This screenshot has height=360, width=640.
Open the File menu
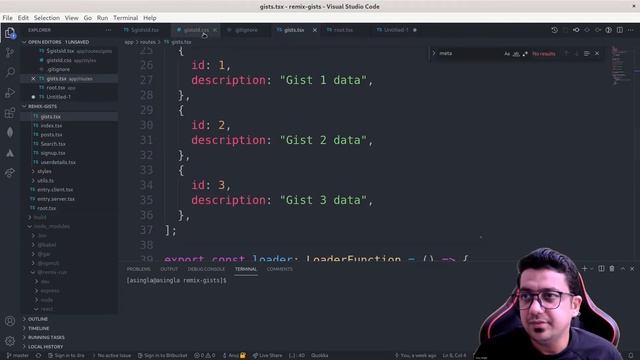click(x=7, y=18)
